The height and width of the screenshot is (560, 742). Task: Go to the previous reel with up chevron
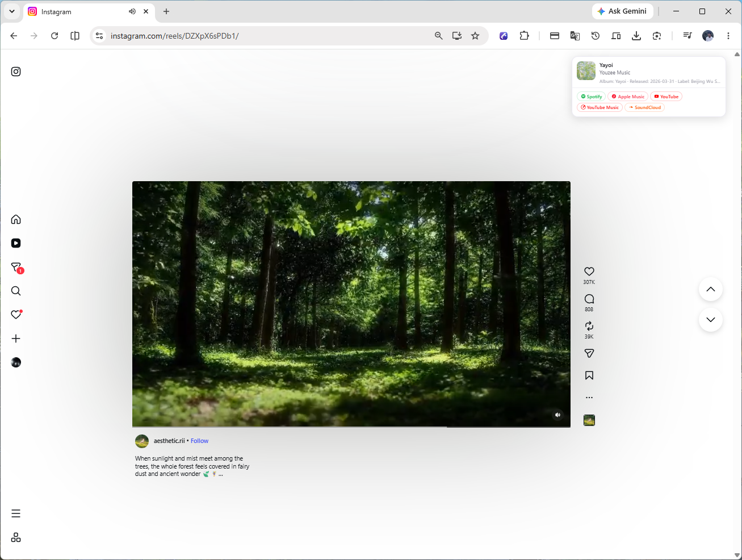pos(710,289)
